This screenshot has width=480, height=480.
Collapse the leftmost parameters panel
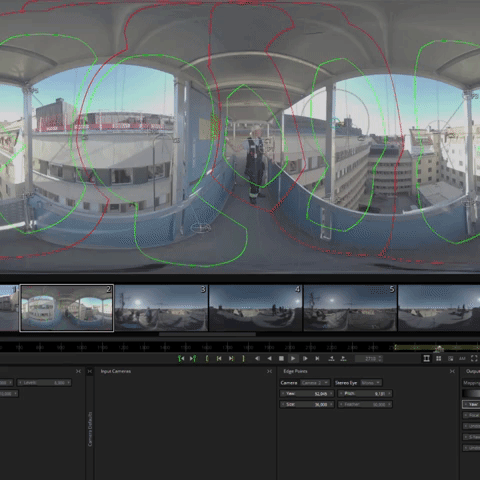tap(78, 371)
